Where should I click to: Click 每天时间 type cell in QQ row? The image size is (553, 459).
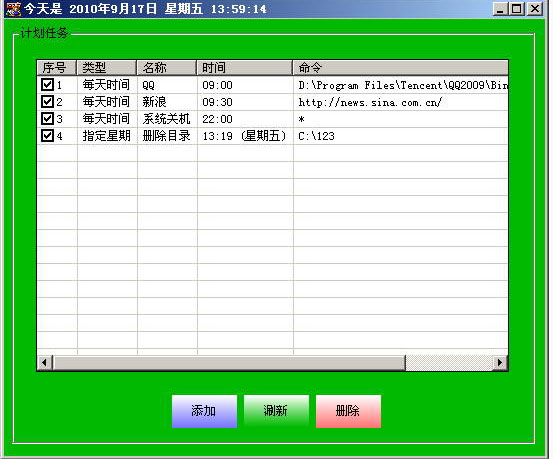pos(106,85)
